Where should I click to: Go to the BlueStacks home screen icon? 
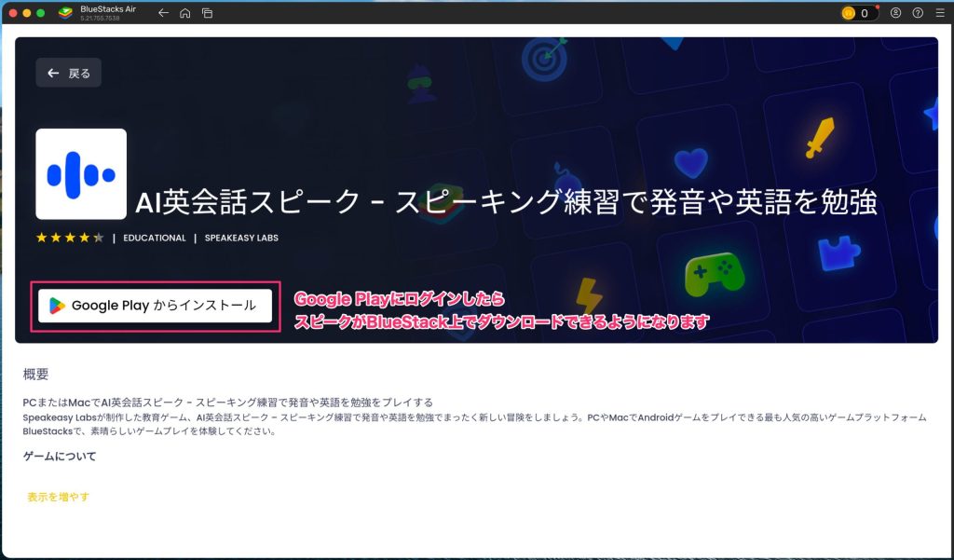[x=185, y=13]
